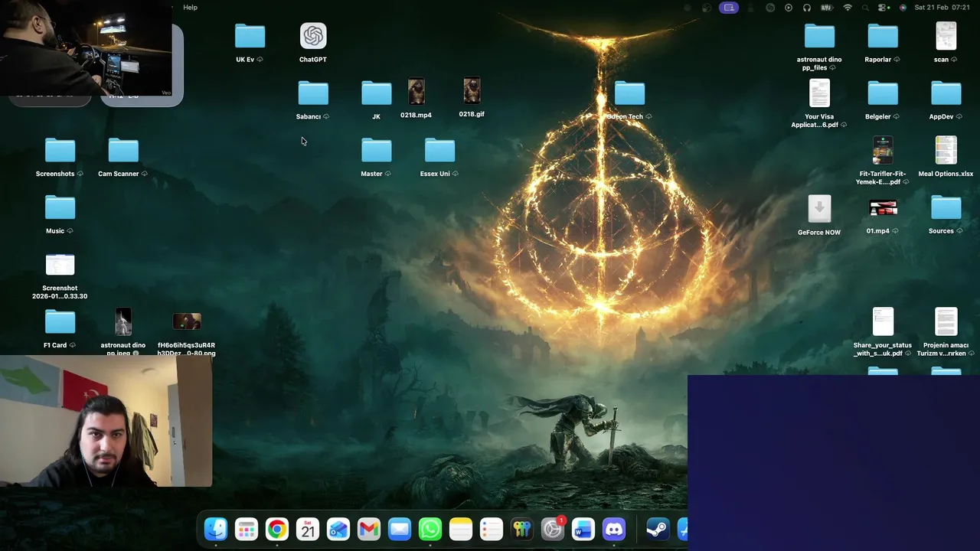Open the Reminders app in the Dock
Viewport: 980px width, 551px height.
click(x=492, y=529)
